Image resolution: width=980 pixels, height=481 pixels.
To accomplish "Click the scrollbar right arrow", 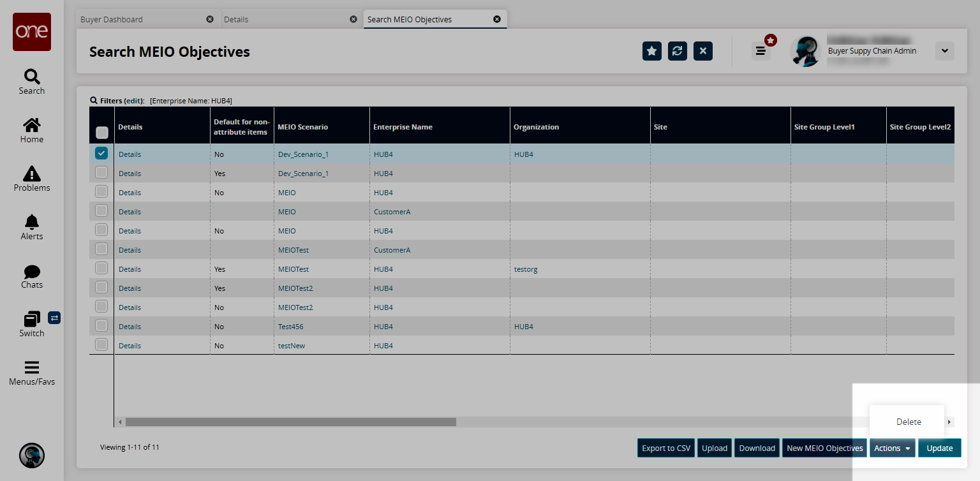I will click(x=949, y=422).
